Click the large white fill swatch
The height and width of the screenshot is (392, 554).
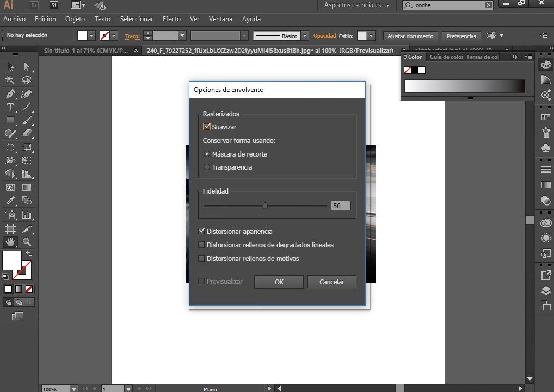point(12,260)
